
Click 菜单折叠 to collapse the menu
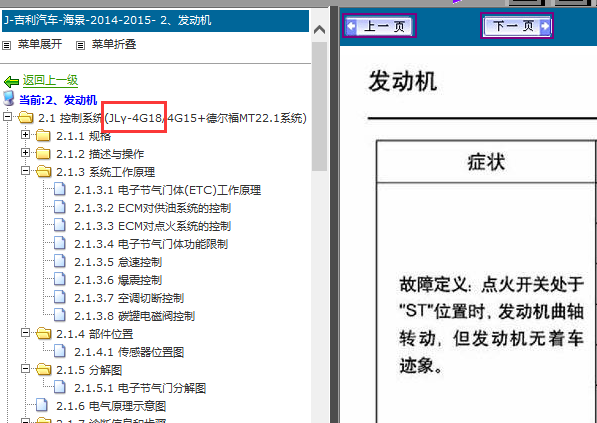pos(114,44)
